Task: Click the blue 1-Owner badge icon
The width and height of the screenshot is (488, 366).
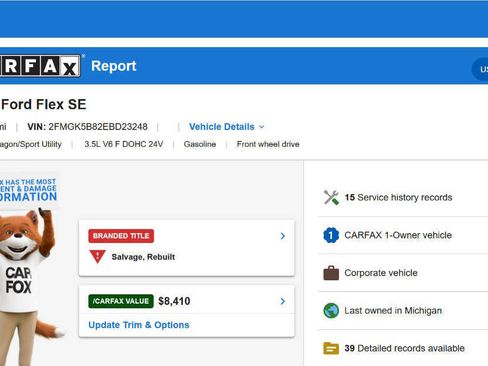Action: 331,235
